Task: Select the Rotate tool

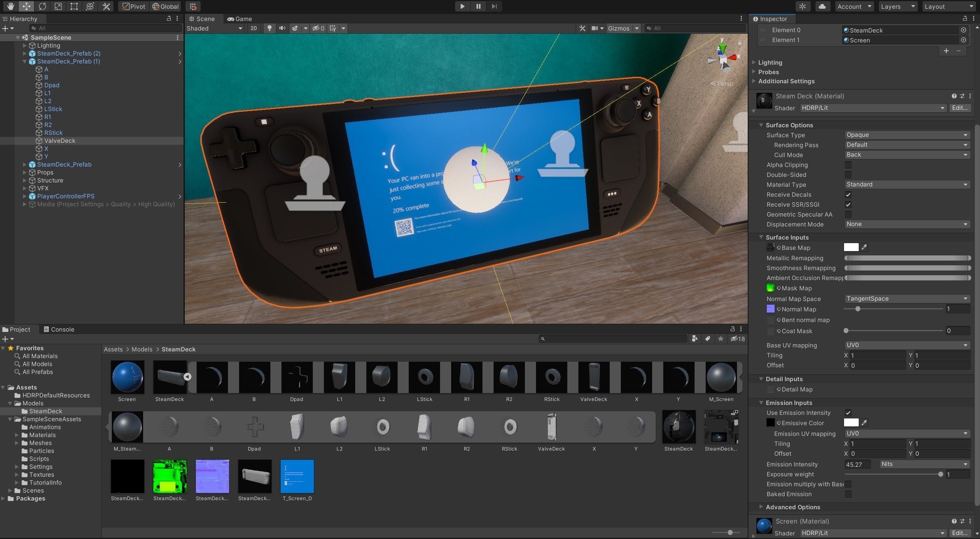Action: pyautogui.click(x=42, y=6)
